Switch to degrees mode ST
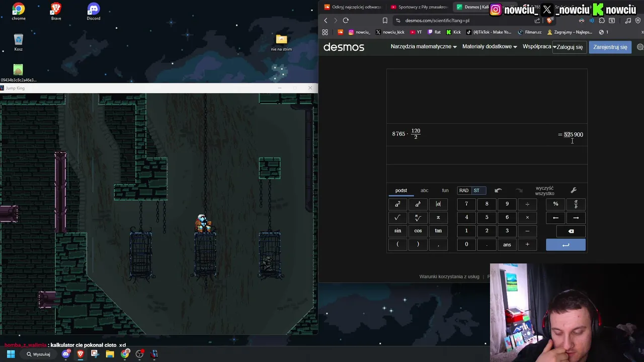 tap(476, 191)
